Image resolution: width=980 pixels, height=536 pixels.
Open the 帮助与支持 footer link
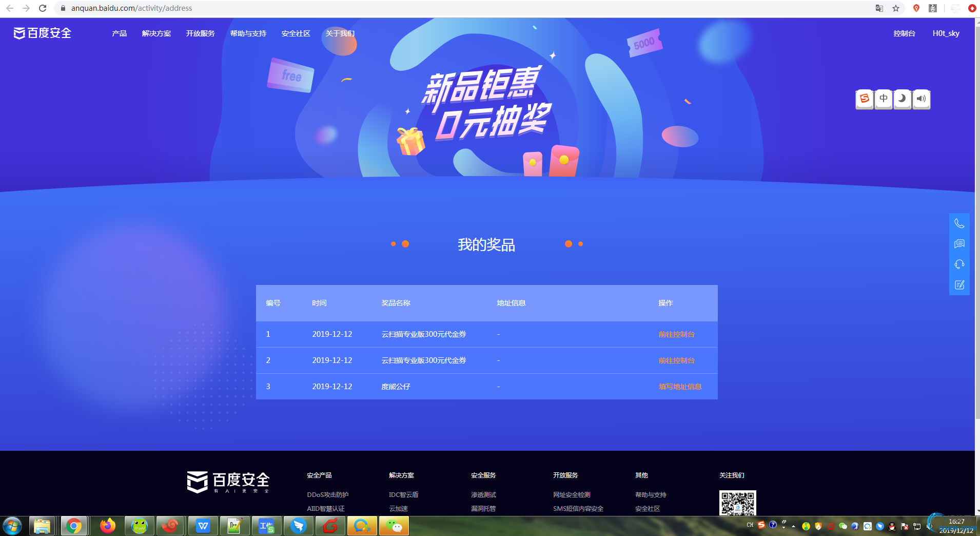click(x=651, y=495)
